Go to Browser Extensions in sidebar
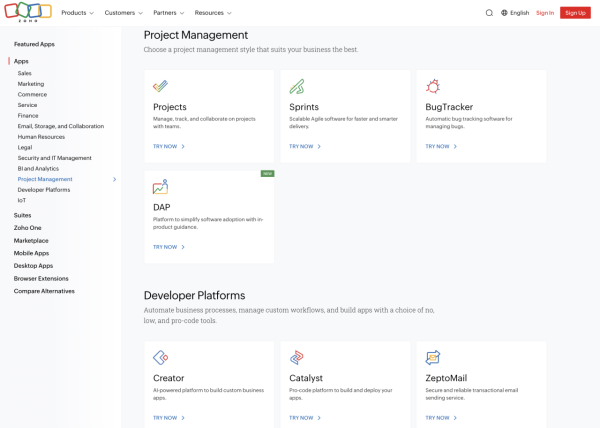 (x=41, y=278)
